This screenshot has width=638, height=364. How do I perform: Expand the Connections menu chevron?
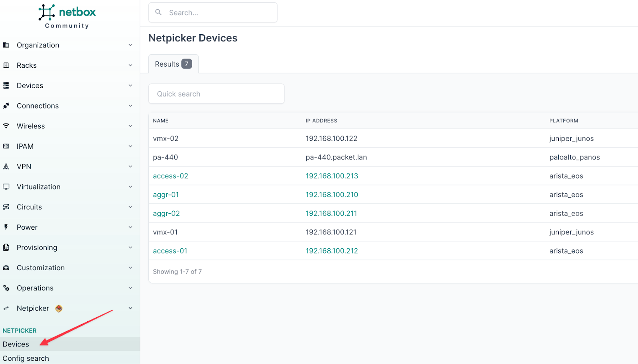130,106
